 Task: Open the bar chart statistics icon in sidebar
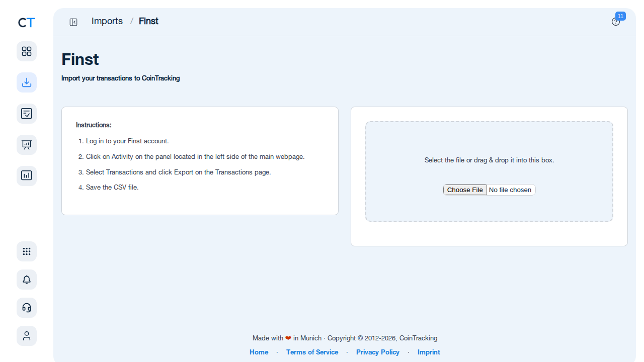[27, 176]
